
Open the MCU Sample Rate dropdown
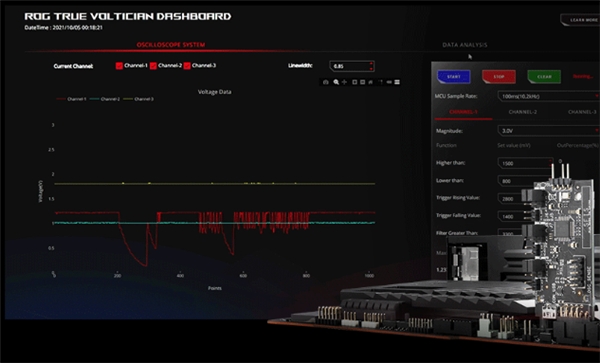point(549,96)
